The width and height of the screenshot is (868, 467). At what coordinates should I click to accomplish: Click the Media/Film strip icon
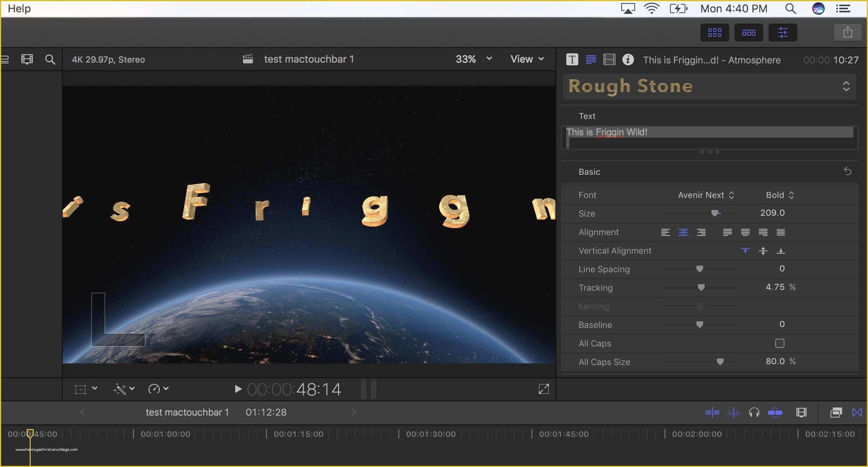click(608, 60)
